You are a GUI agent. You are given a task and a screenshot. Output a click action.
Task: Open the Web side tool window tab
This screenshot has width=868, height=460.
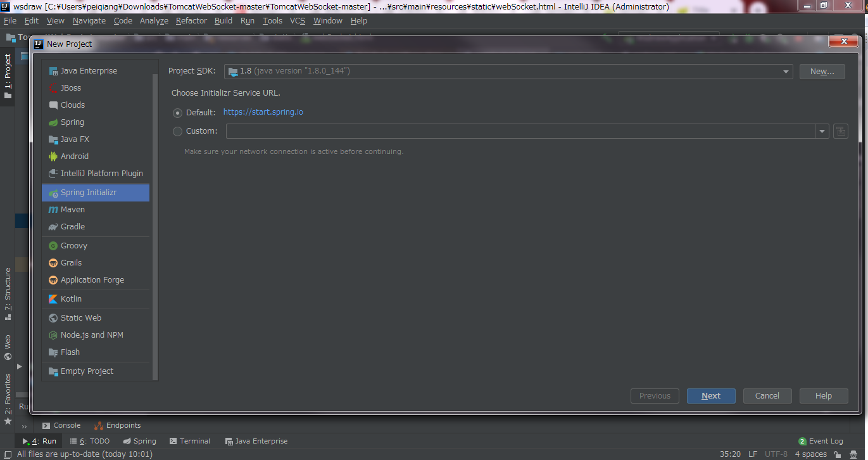(x=8, y=348)
